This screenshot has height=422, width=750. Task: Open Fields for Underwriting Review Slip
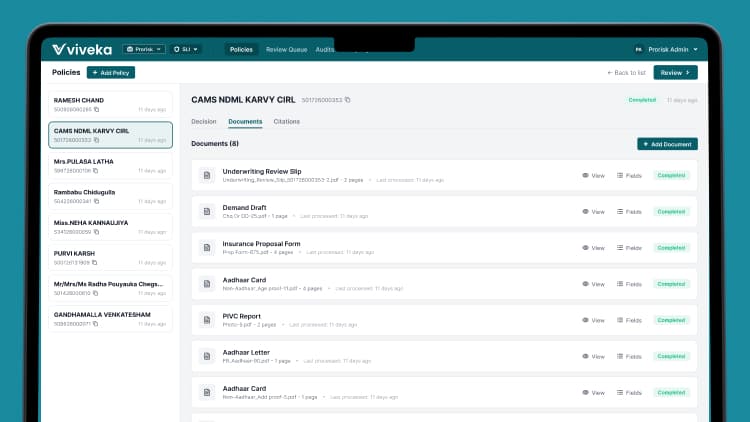[629, 176]
